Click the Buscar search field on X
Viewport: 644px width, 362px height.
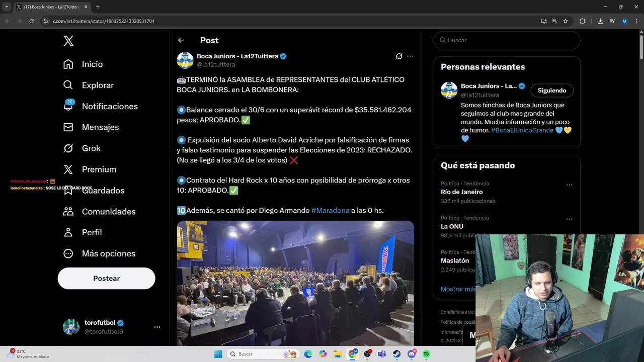(507, 40)
